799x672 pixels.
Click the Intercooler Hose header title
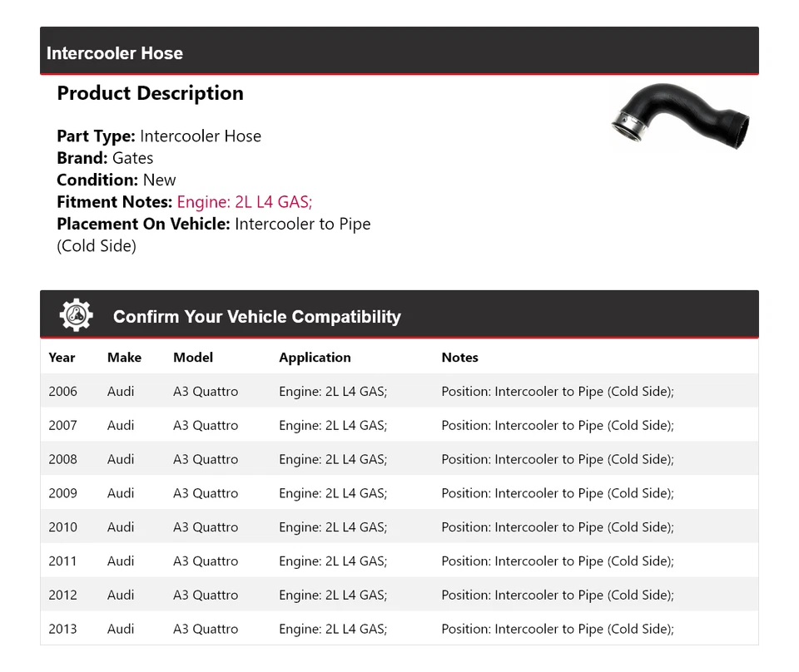coord(115,53)
